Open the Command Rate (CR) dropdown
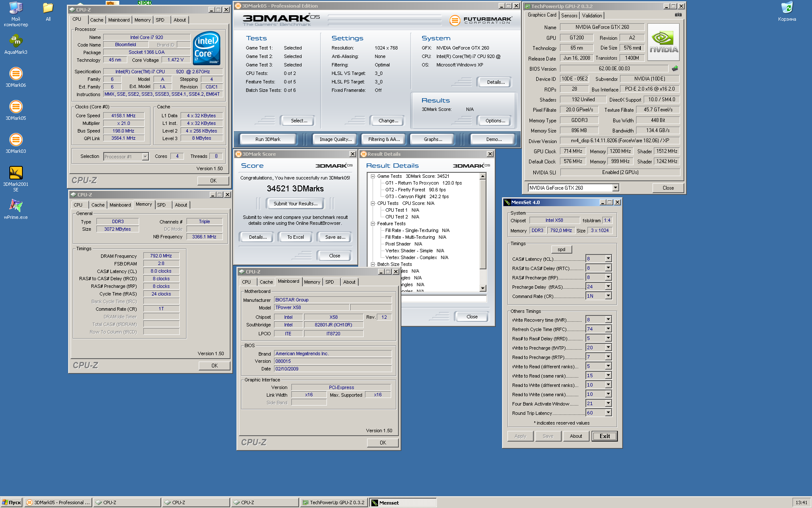812x508 pixels. coord(608,296)
